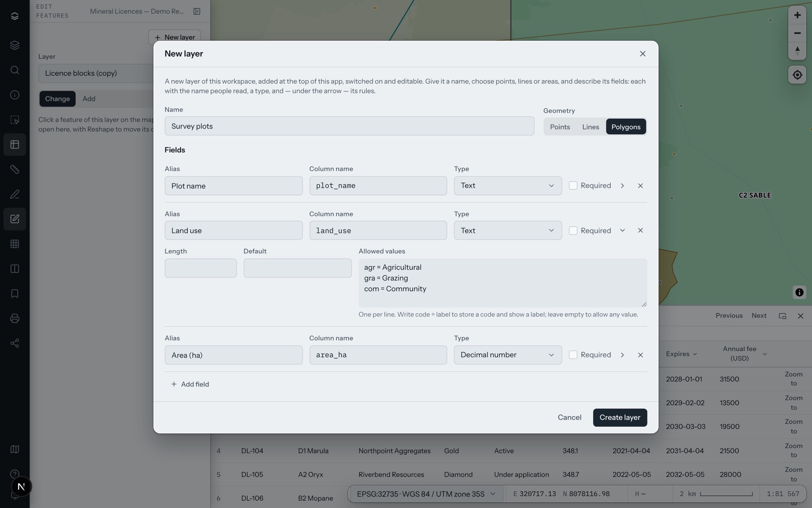Open the basemap icon near sidebar bottom
This screenshot has height=508, width=812.
click(14, 449)
